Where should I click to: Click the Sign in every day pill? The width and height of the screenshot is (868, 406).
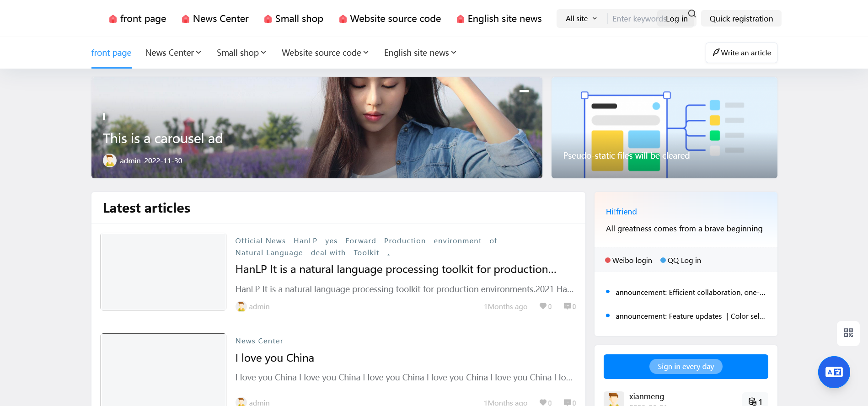pyautogui.click(x=686, y=367)
